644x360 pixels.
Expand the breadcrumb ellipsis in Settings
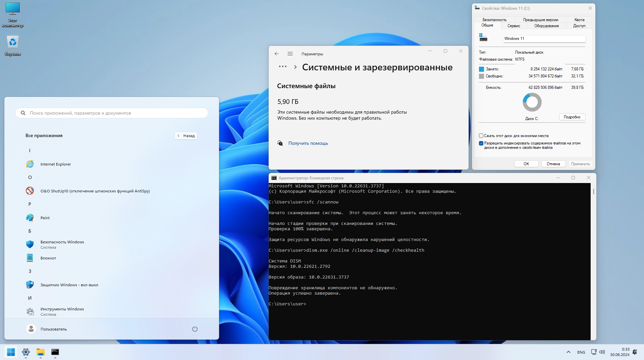tap(283, 67)
